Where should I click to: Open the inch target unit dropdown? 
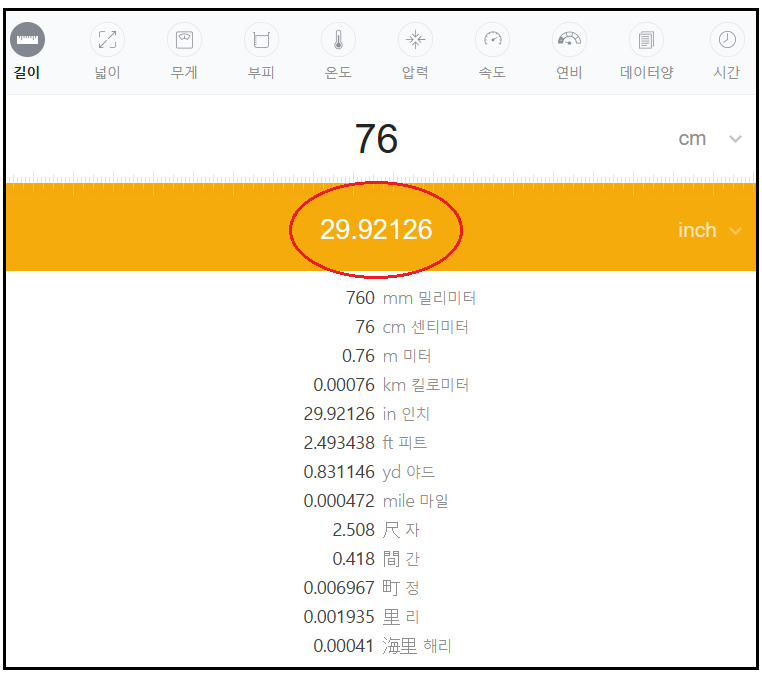click(710, 230)
